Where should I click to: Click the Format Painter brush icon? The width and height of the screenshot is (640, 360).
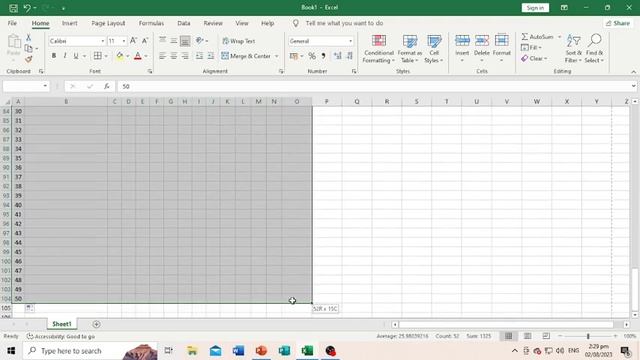28,59
